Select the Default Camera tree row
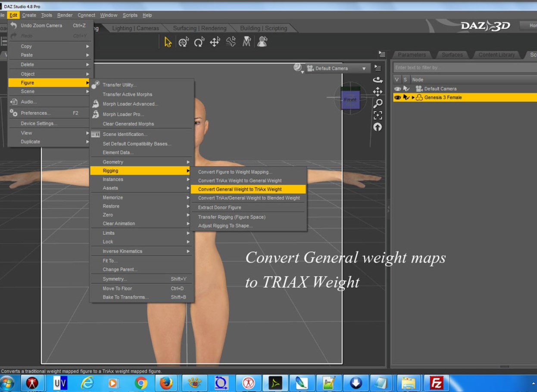 point(465,89)
